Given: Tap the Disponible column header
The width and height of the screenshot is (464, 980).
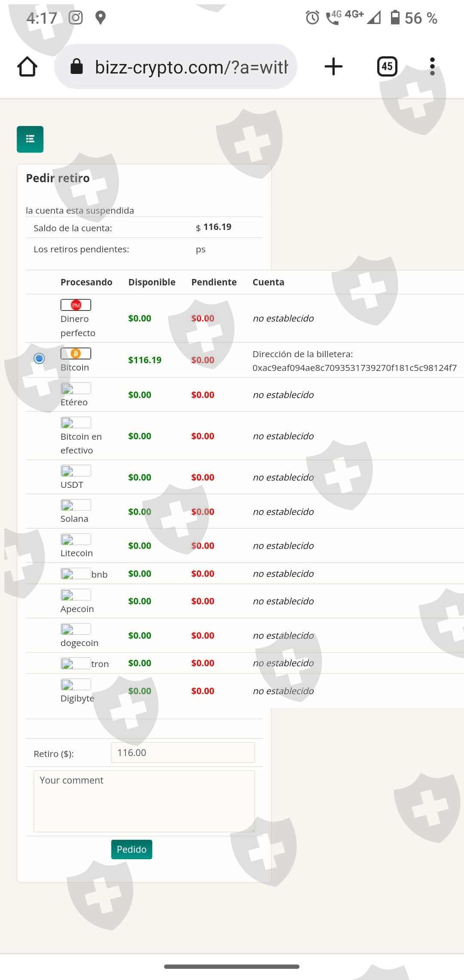Looking at the screenshot, I should coord(152,282).
